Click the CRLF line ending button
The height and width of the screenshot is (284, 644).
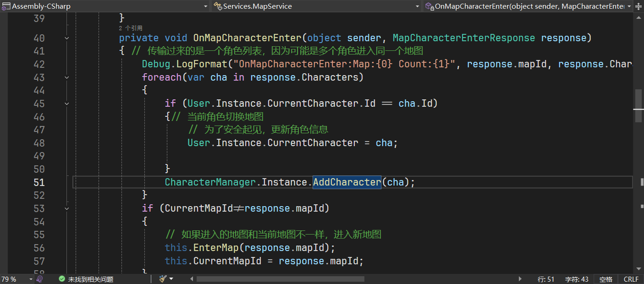coord(631,279)
